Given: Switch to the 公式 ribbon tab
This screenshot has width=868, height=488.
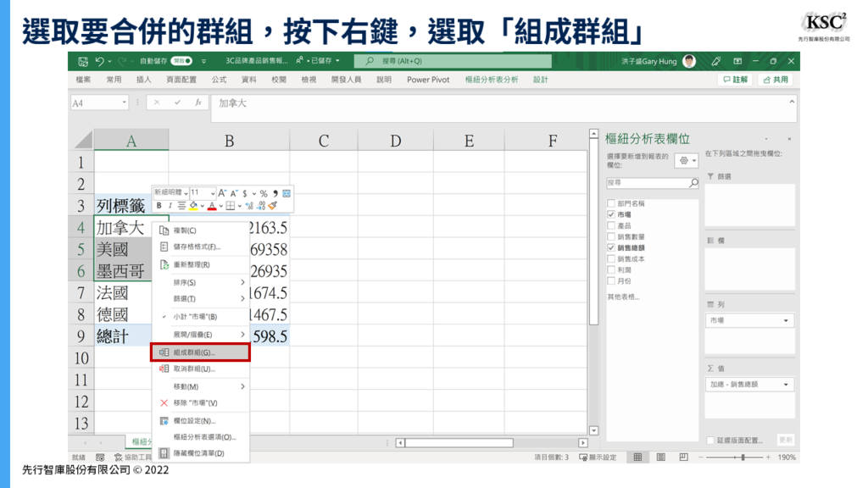Looking at the screenshot, I should tap(220, 80).
